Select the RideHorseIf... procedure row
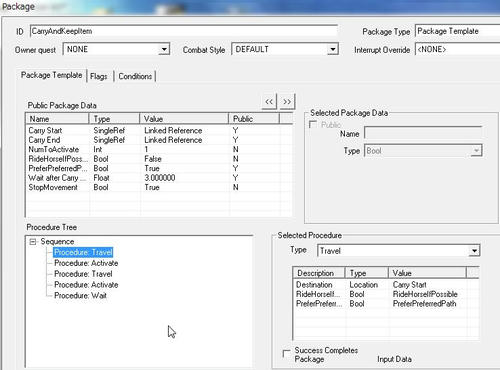This screenshot has height=370, width=500. click(x=386, y=294)
